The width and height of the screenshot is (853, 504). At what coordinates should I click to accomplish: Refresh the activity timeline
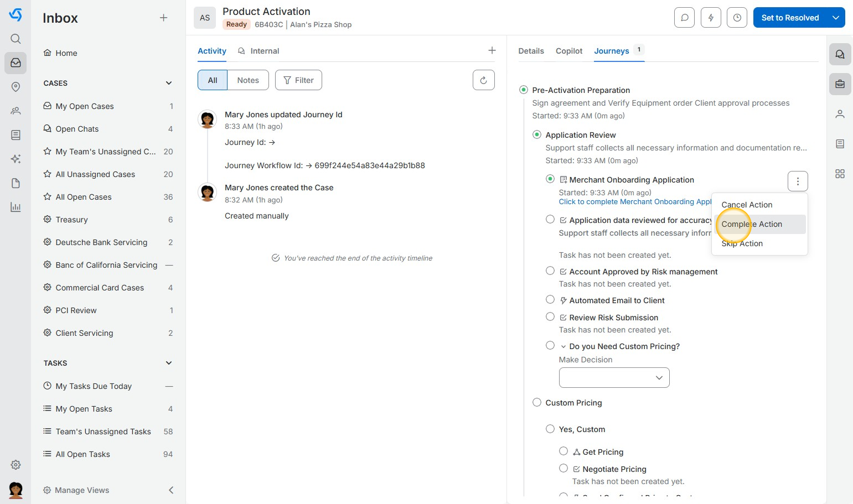(483, 80)
